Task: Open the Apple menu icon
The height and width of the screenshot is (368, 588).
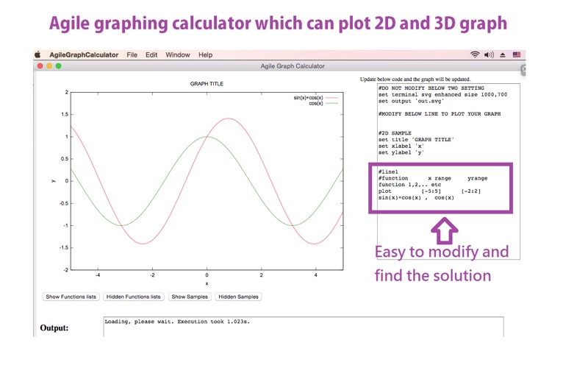Action: tap(37, 54)
